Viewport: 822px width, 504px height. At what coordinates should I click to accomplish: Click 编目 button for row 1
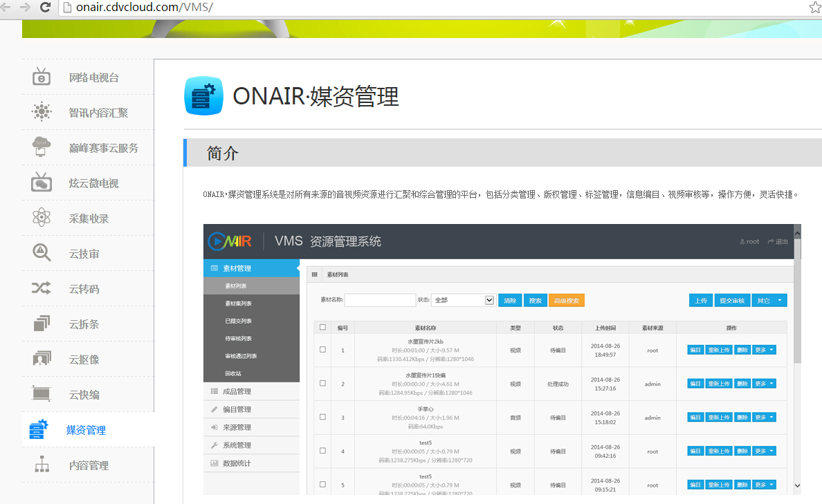point(695,350)
